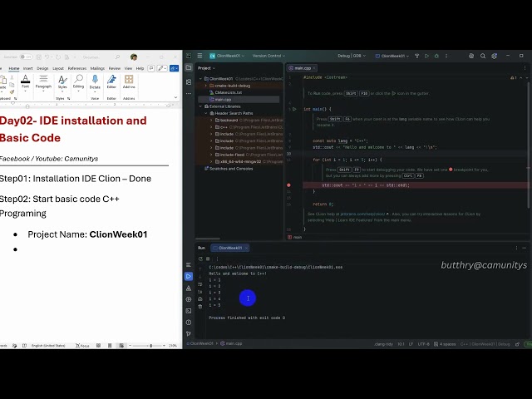Open Run tool window from left sidebar

tap(189, 276)
